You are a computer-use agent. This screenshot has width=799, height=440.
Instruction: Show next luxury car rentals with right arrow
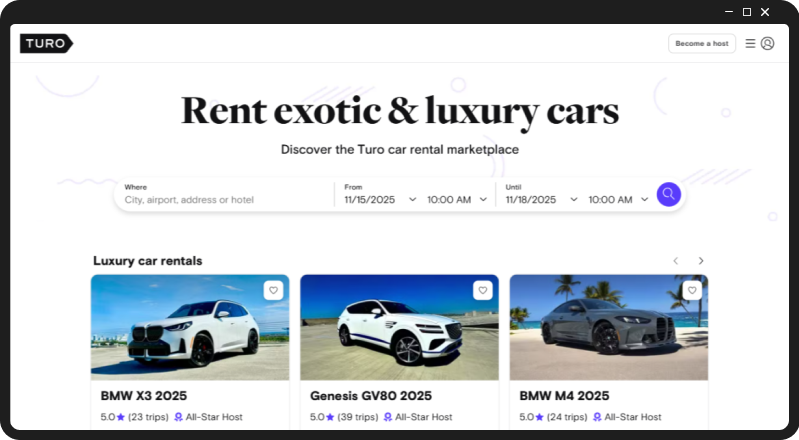click(x=701, y=261)
